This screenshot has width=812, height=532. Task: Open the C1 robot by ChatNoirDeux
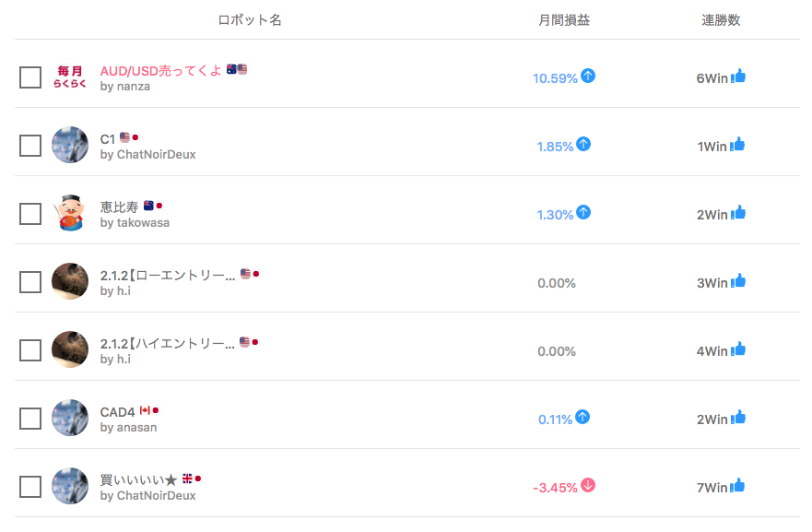[107, 139]
